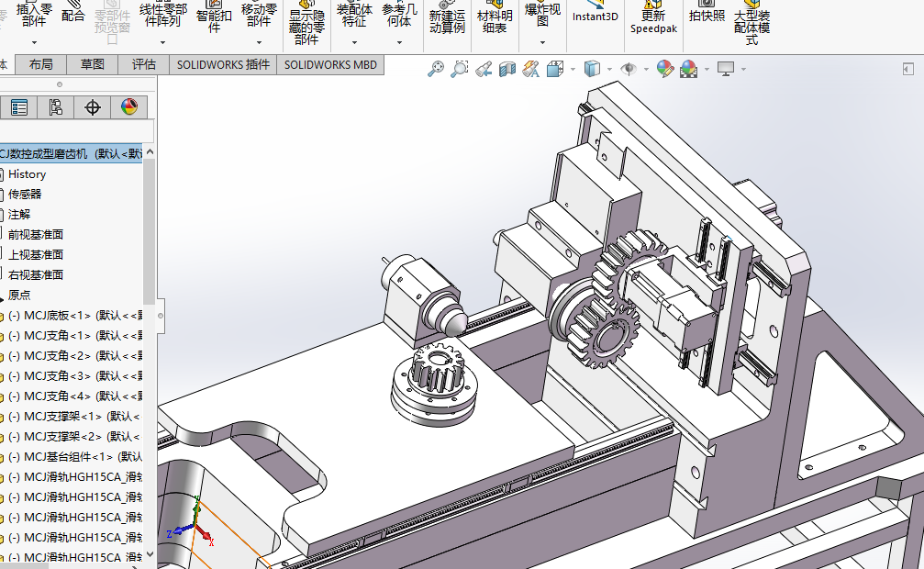Toggle the Instant3D mode
Image resolution: width=924 pixels, height=569 pixels.
point(596,13)
